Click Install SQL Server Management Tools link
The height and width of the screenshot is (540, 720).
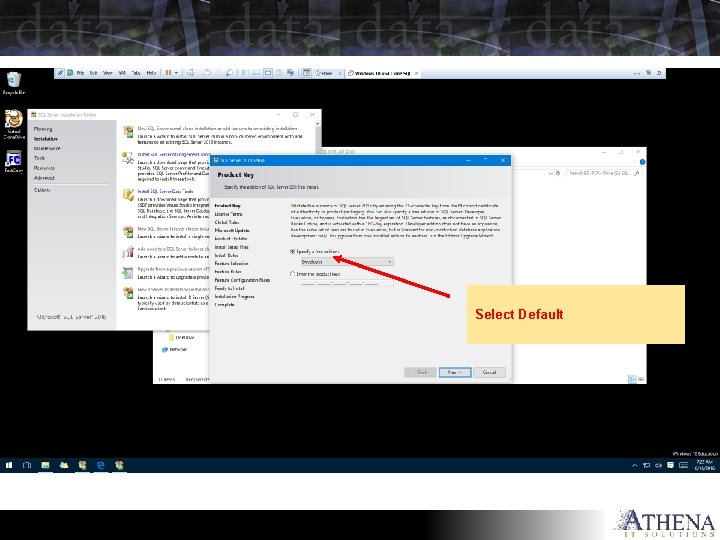tap(174, 155)
